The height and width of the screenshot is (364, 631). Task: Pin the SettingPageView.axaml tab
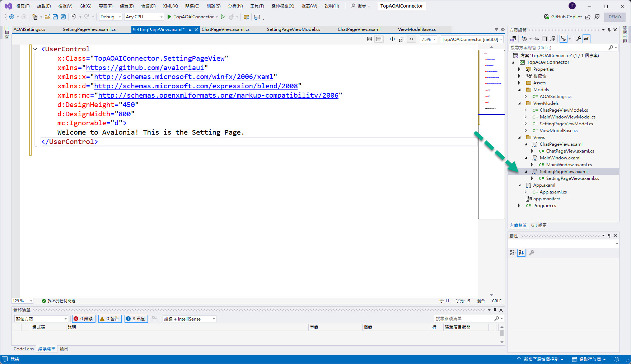click(190, 30)
